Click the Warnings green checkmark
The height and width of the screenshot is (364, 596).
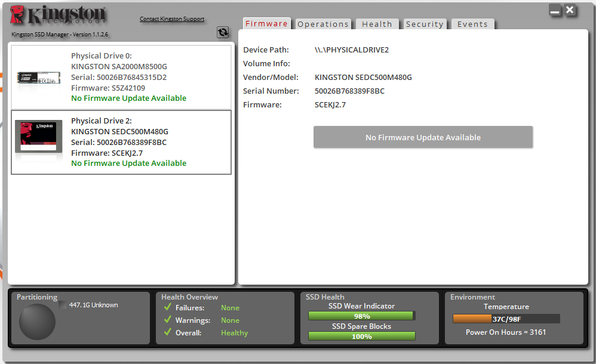pos(168,320)
